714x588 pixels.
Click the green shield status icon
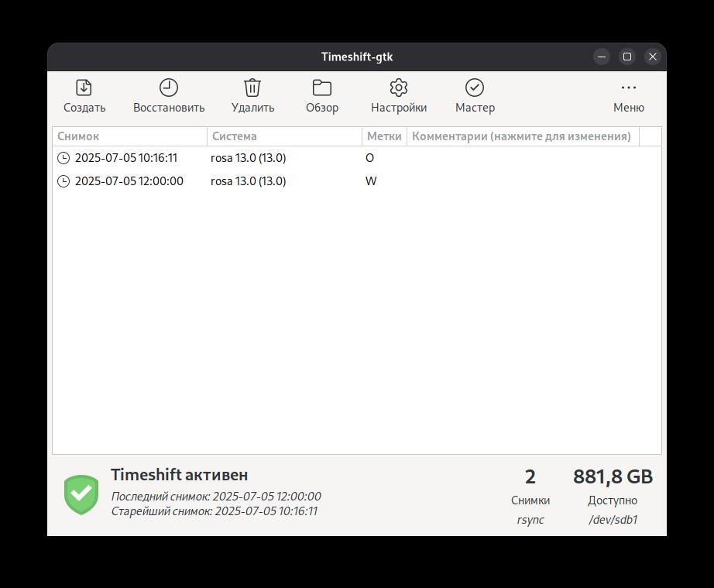(81, 494)
